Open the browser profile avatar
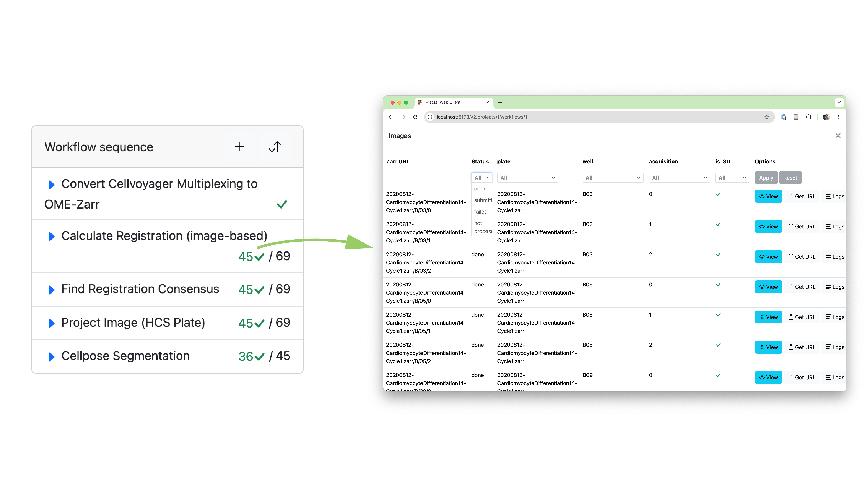Image resolution: width=868 pixels, height=484 pixels. pyautogui.click(x=826, y=117)
